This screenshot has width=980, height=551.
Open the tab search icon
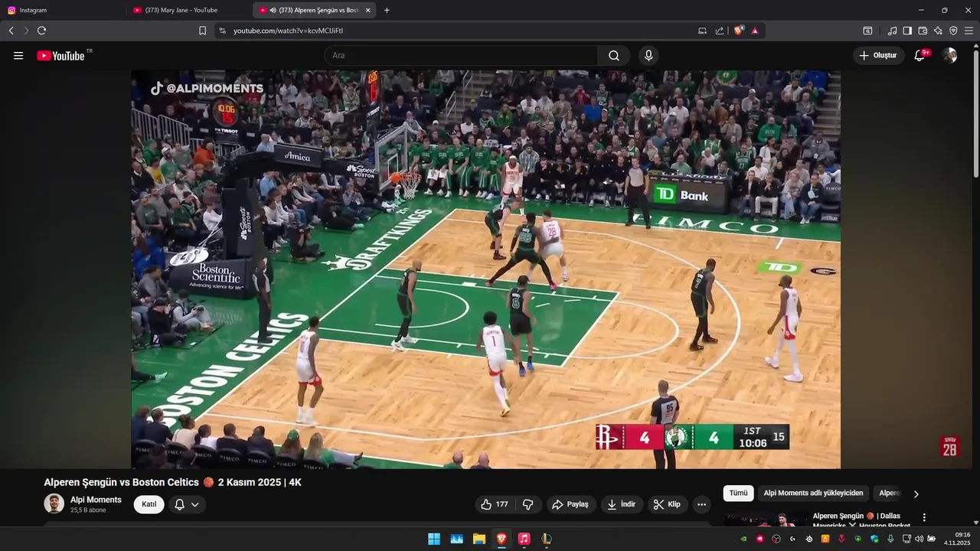[x=867, y=31]
